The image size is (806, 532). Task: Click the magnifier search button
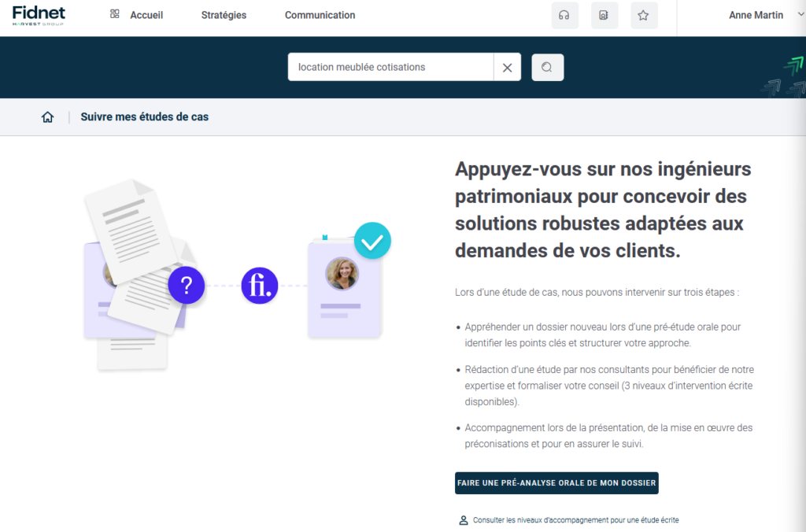click(x=548, y=68)
